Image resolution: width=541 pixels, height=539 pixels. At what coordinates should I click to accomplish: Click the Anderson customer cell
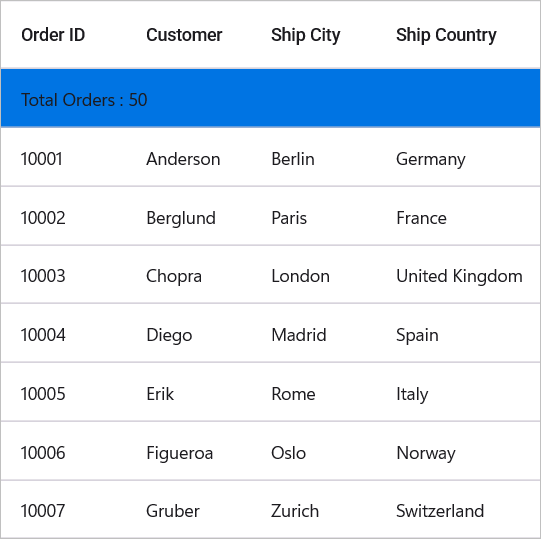coord(188,157)
